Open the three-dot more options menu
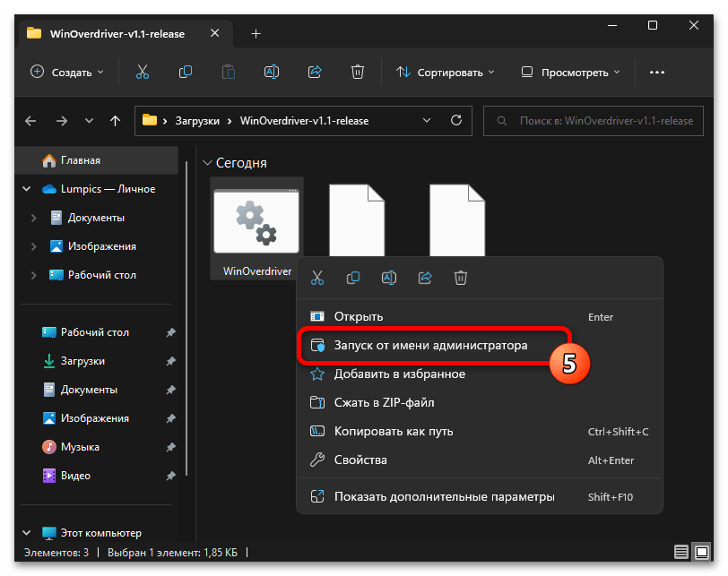Viewport: 728px width, 576px height. (657, 73)
